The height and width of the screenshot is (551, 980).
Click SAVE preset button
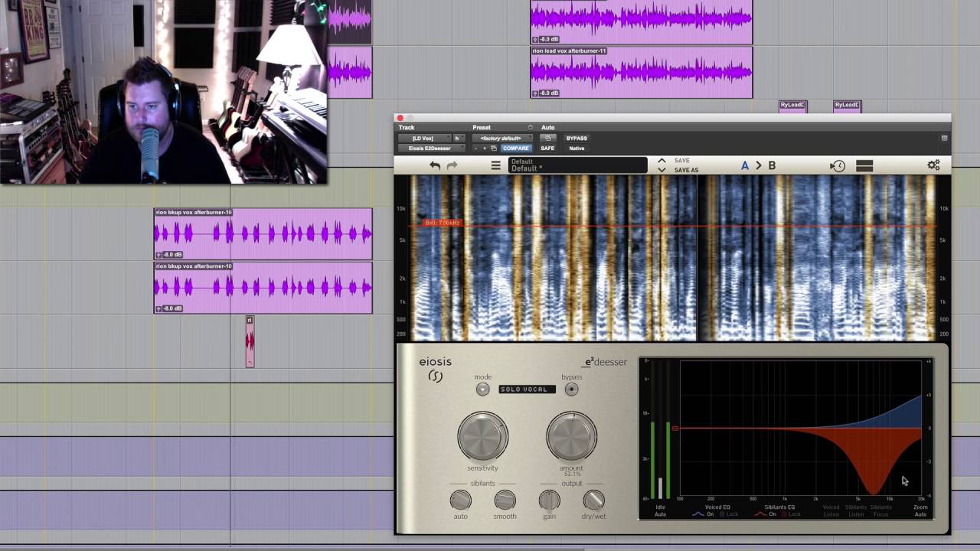click(682, 161)
